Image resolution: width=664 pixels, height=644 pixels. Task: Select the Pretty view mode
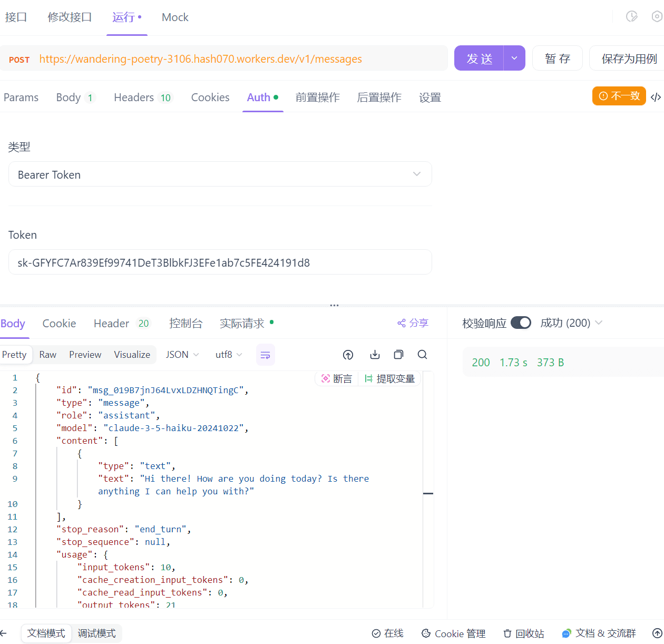click(x=15, y=355)
